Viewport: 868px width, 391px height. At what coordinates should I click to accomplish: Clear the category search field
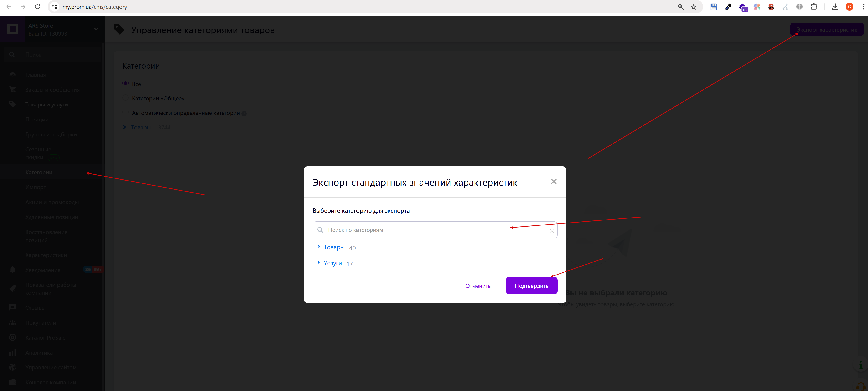(x=552, y=231)
